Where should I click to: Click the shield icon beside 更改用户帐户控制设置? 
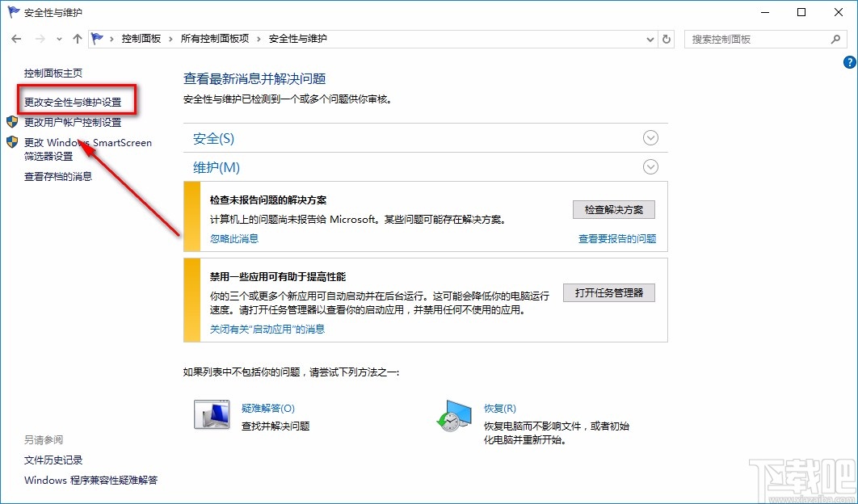pos(11,122)
